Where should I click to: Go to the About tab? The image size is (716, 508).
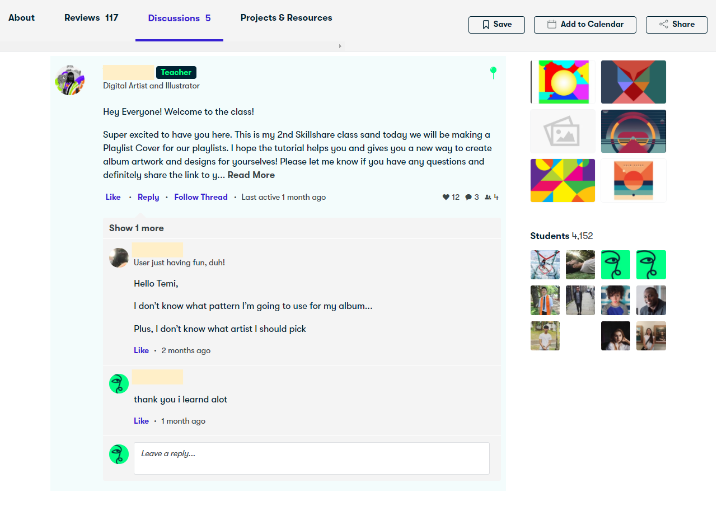pos(21,18)
